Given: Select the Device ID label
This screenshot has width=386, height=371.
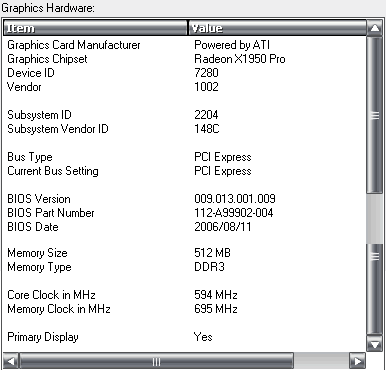Looking at the screenshot, I should point(31,73).
